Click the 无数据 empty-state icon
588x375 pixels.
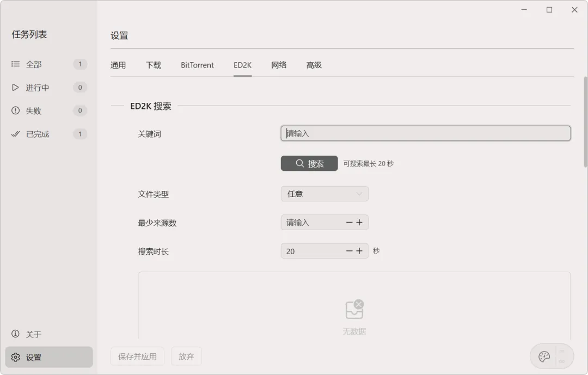pyautogui.click(x=354, y=309)
